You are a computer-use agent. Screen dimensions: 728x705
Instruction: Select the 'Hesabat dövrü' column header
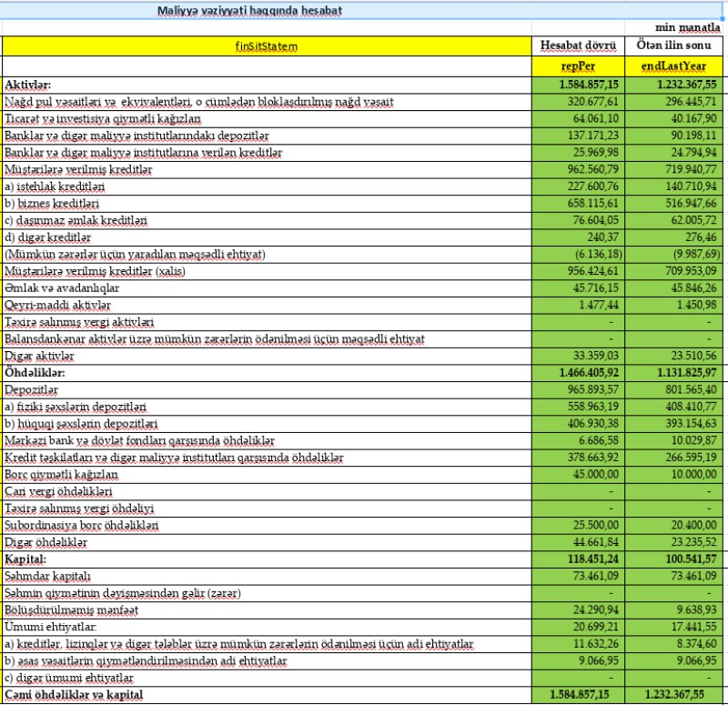(x=578, y=45)
